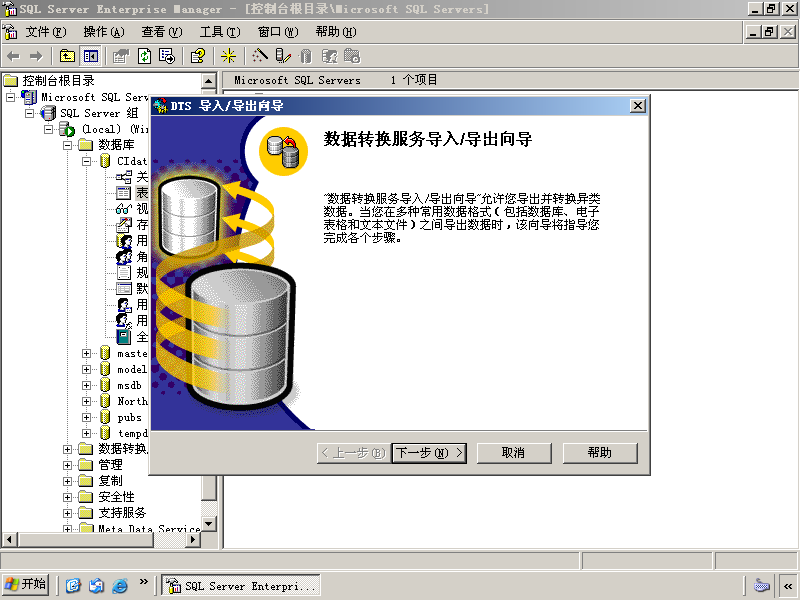
Task: Open the 文件(F) menu
Action: point(46,32)
